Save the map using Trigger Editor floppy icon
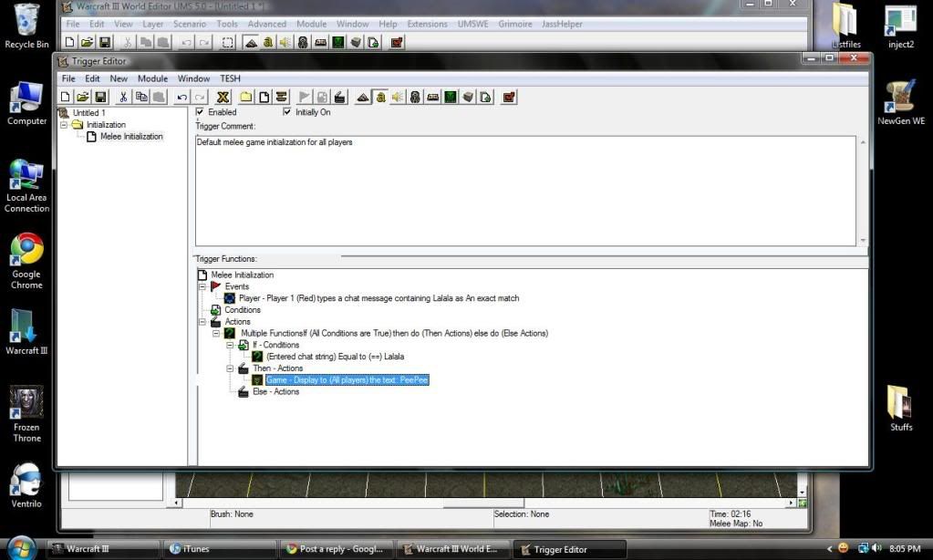 tap(100, 97)
